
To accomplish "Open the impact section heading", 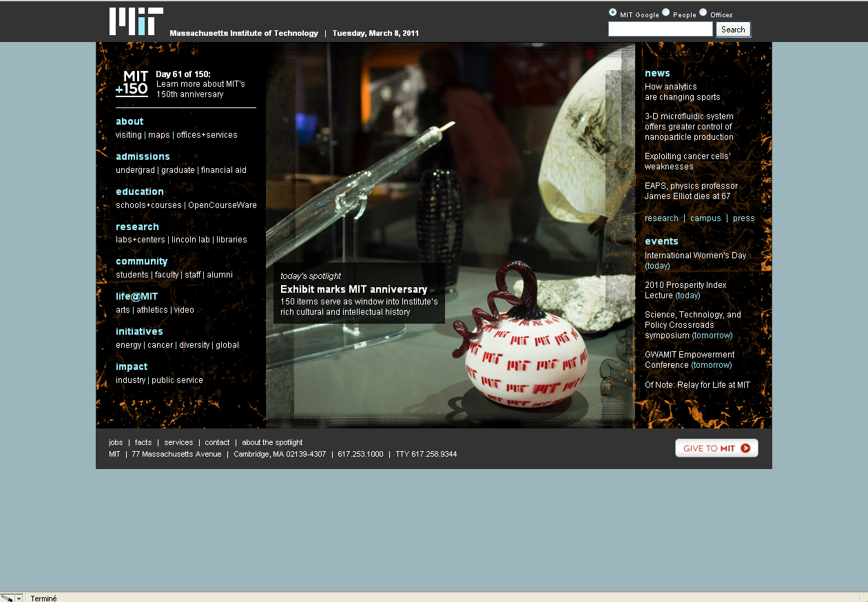I will [x=132, y=366].
